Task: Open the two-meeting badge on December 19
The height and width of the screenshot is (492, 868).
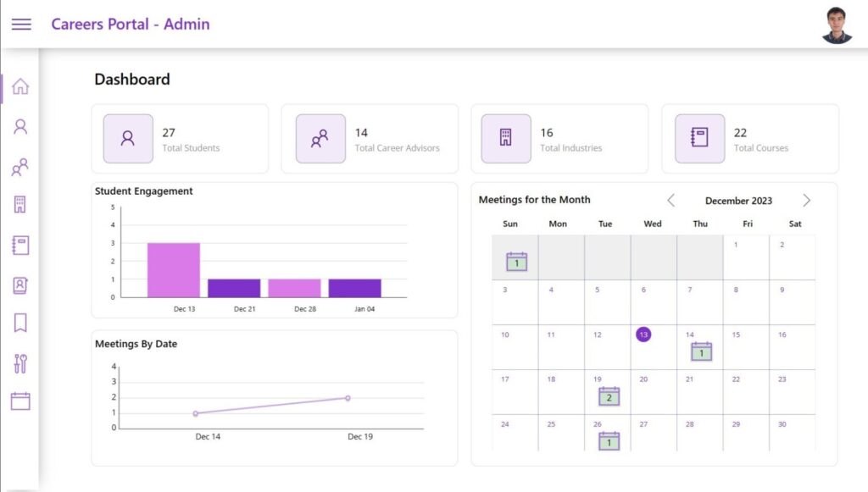Action: (x=609, y=396)
